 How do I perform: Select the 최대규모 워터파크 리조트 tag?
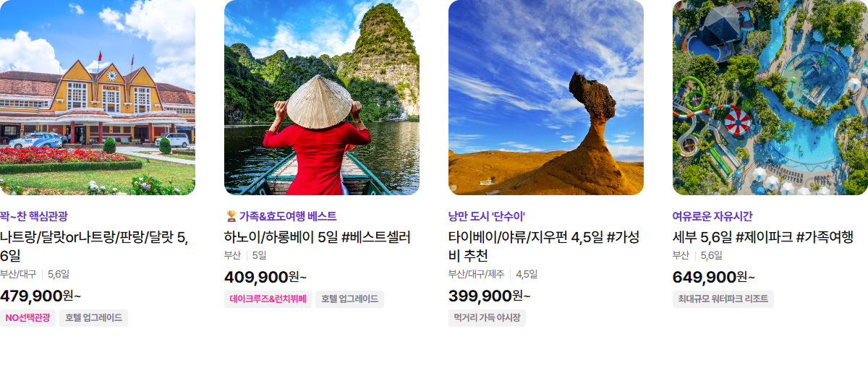pyautogui.click(x=723, y=299)
